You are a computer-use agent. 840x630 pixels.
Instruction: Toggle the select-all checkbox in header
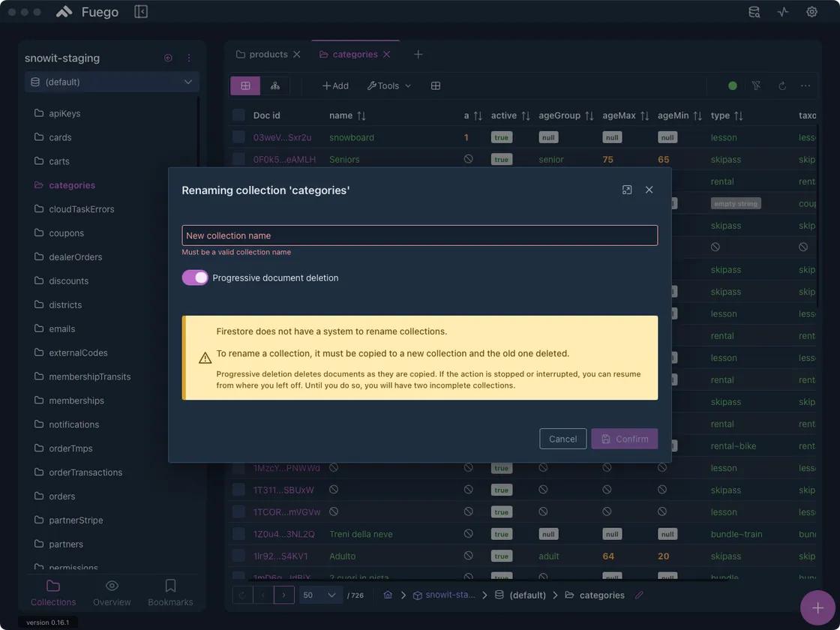pyautogui.click(x=238, y=115)
